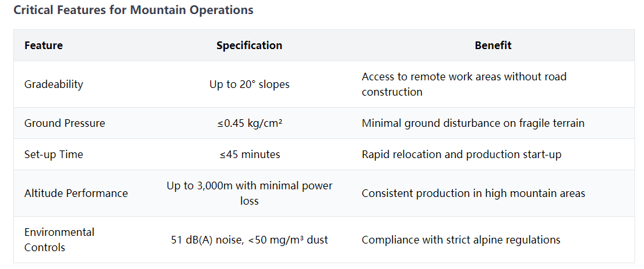The image size is (644, 269).
Task: Click '51 dB(A) noise, <50 mg/m³ dust' cell
Action: [249, 240]
